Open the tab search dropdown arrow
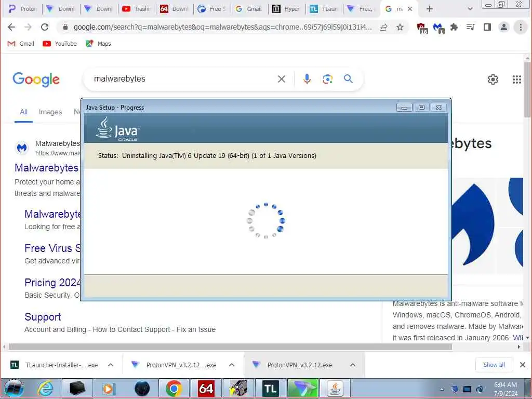The width and height of the screenshot is (532, 399). 470,9
